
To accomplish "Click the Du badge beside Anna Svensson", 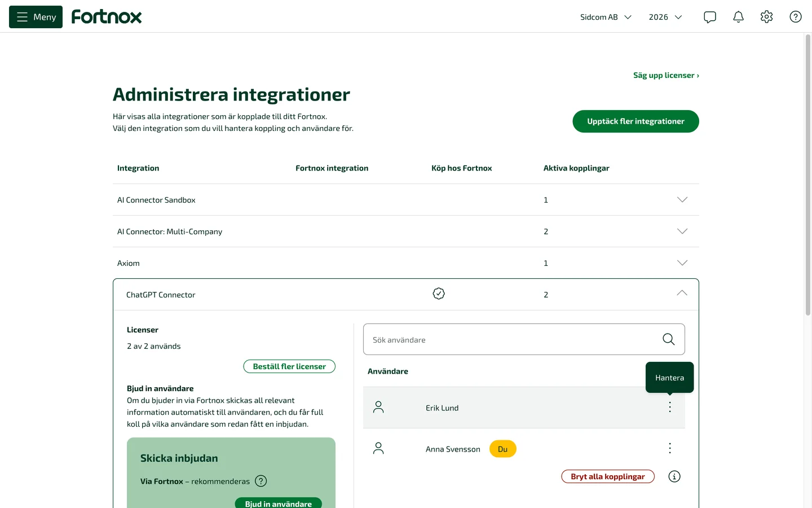I will tap(503, 449).
